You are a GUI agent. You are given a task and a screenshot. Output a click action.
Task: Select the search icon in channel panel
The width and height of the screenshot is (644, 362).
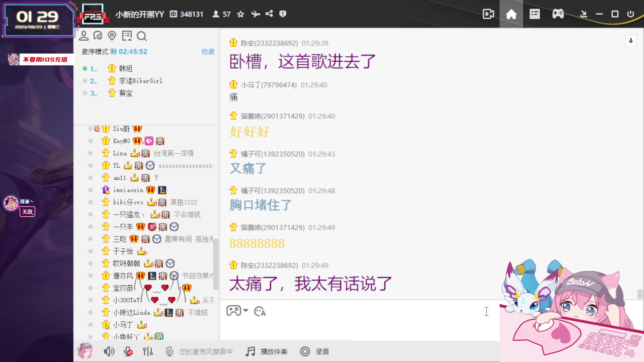click(x=142, y=36)
